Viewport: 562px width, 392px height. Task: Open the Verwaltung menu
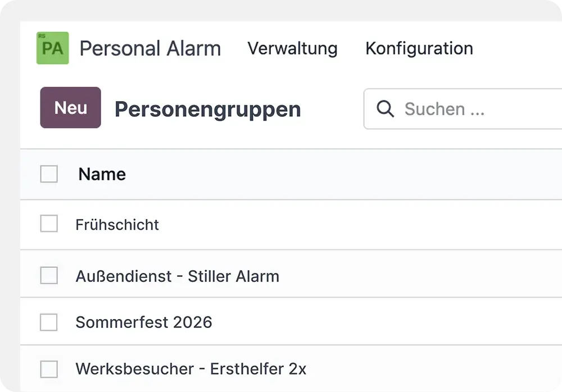pyautogui.click(x=292, y=48)
